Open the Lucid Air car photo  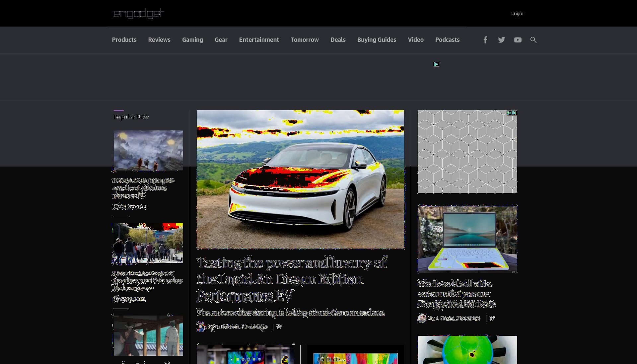click(x=300, y=179)
